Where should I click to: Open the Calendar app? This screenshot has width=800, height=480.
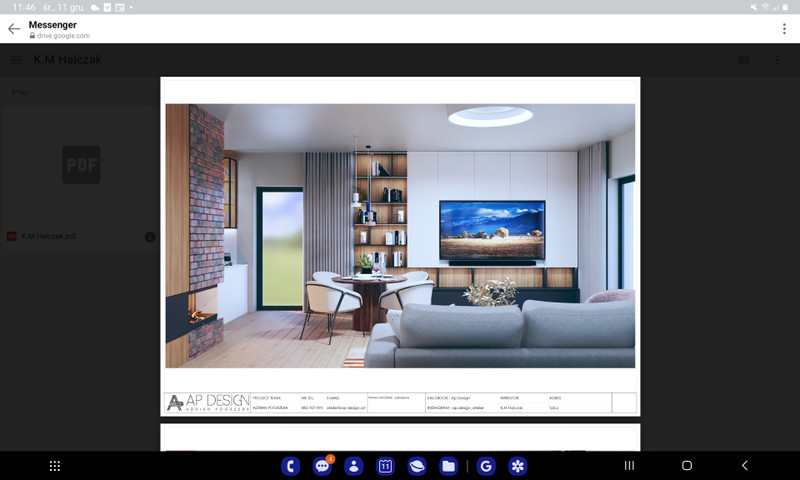(385, 466)
